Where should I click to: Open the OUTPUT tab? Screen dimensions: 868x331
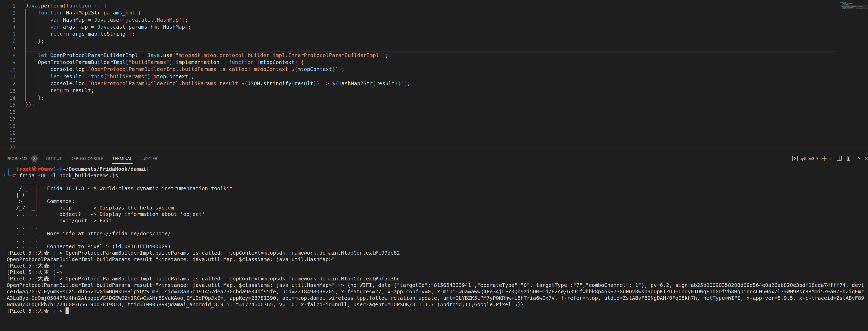[54, 158]
